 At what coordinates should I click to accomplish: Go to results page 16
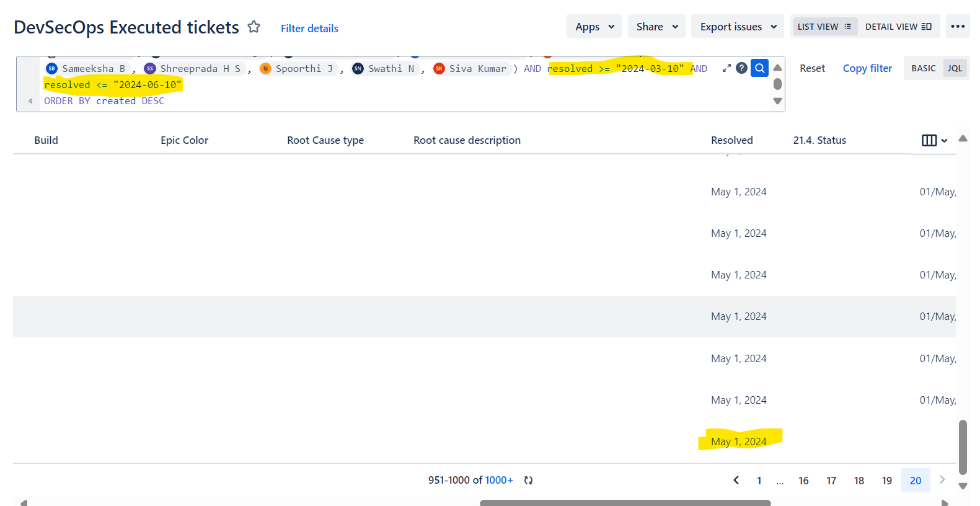pos(803,481)
